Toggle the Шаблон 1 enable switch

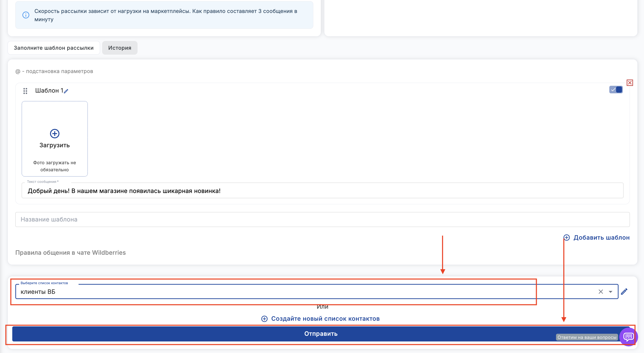616,90
